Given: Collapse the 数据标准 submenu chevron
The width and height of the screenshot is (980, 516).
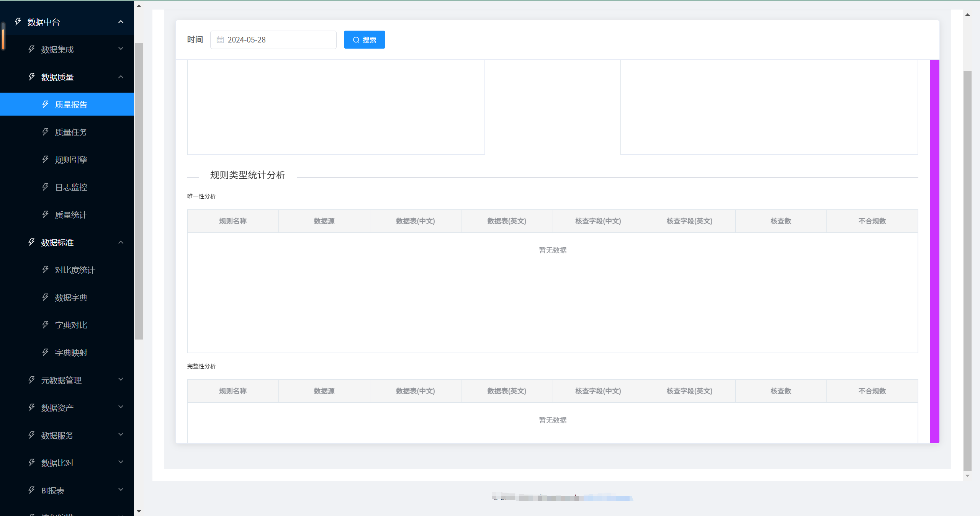Looking at the screenshot, I should coord(121,242).
